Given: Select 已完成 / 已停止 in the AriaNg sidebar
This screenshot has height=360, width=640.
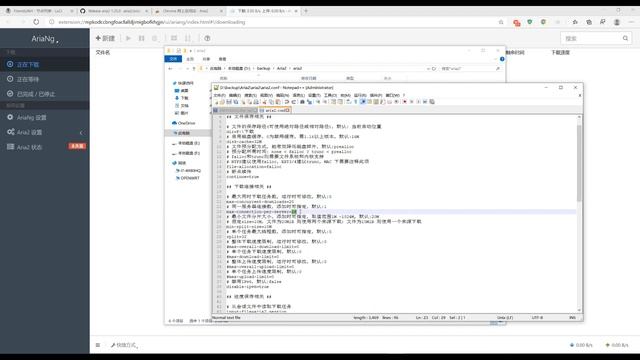Looking at the screenshot, I should [45, 94].
